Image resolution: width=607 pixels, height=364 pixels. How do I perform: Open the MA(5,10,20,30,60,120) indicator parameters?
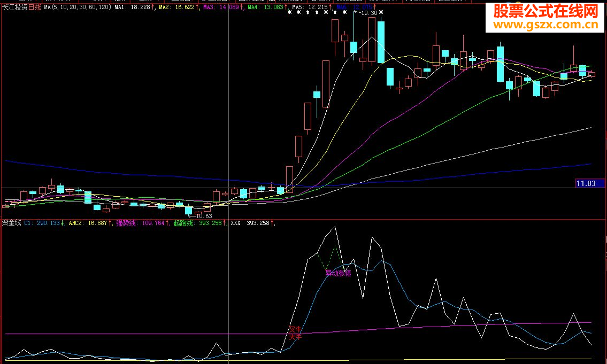point(78,7)
